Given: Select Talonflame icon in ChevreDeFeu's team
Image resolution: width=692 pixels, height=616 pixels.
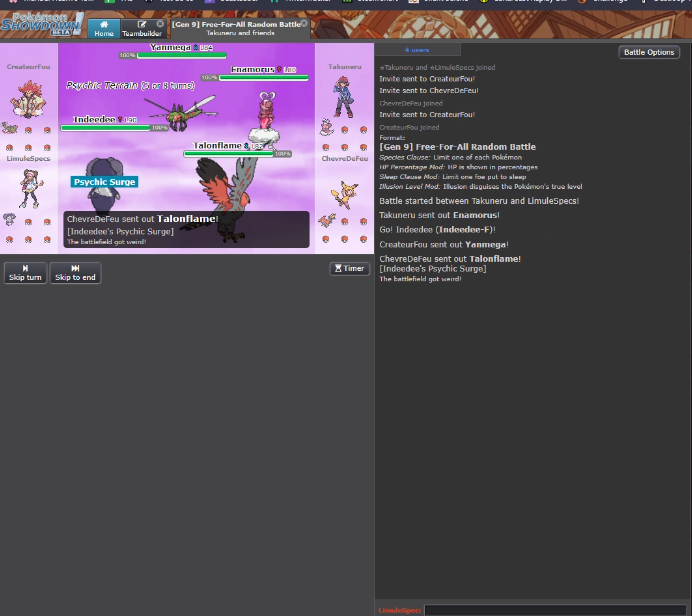Looking at the screenshot, I should (327, 220).
